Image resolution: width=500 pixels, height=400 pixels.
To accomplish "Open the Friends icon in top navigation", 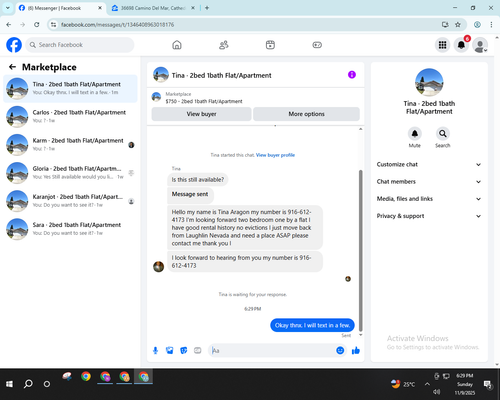I will click(x=224, y=45).
